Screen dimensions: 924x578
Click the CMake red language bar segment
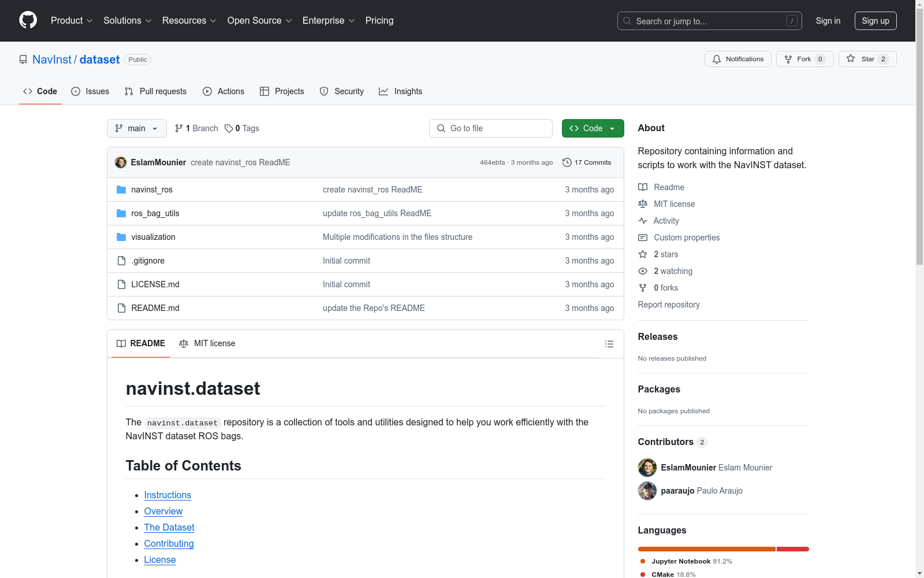click(x=793, y=549)
